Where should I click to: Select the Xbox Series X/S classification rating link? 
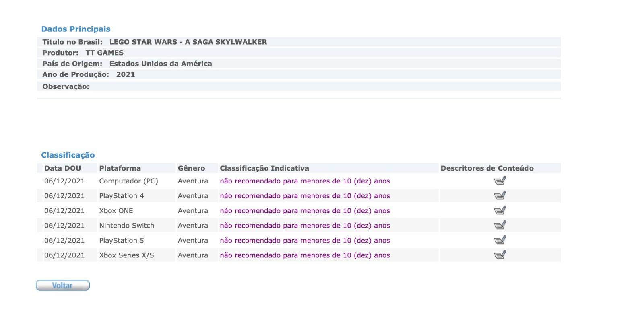(305, 255)
